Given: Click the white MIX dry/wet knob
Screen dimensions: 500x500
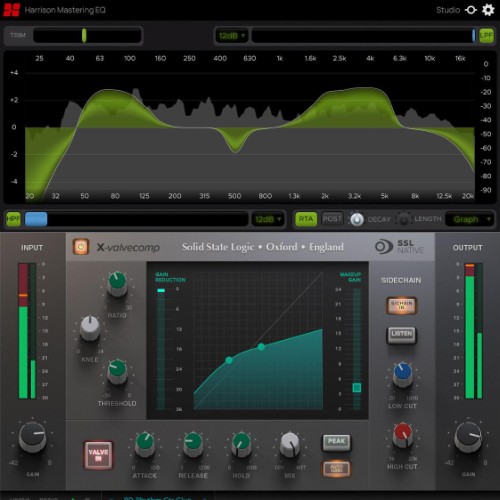Looking at the screenshot, I should 290,444.
